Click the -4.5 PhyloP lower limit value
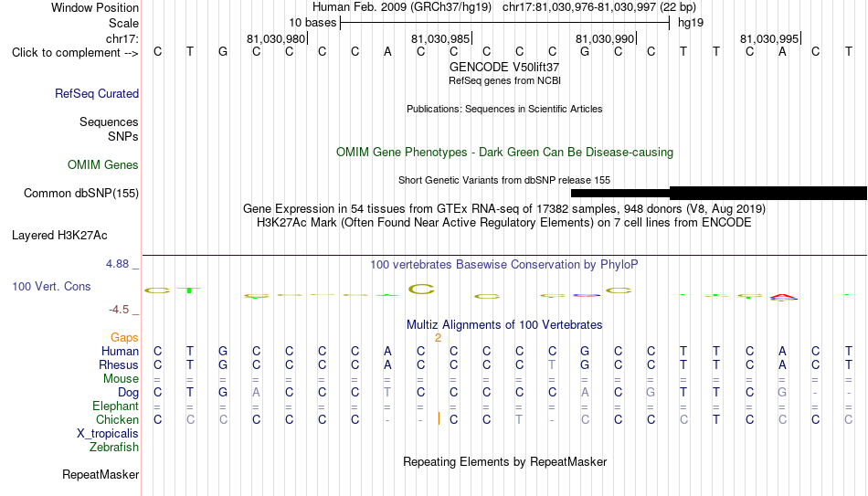 (x=119, y=310)
